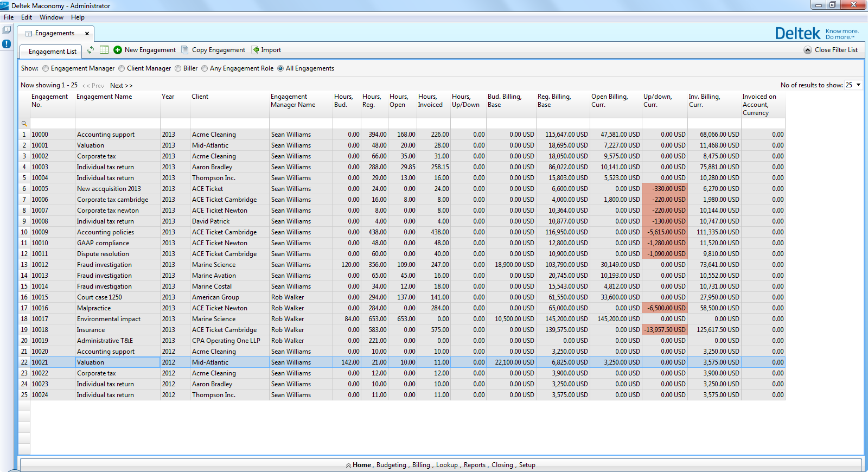Close the Engagements tab with its X

[87, 34]
